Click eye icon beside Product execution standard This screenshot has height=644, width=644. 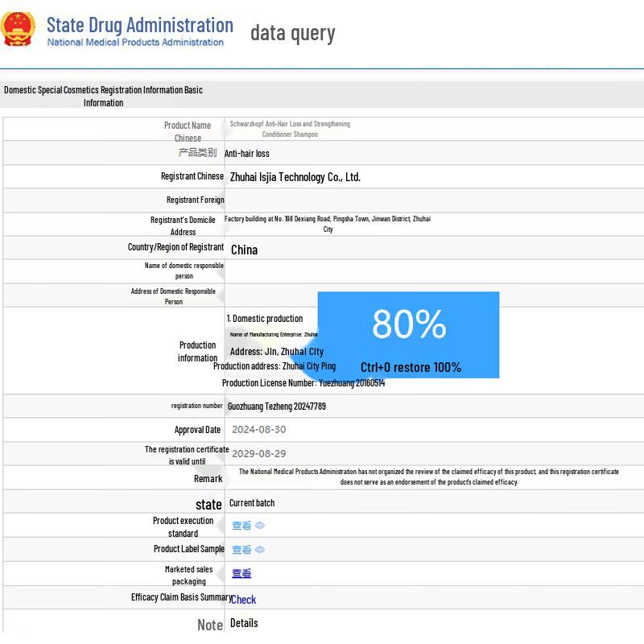(259, 526)
